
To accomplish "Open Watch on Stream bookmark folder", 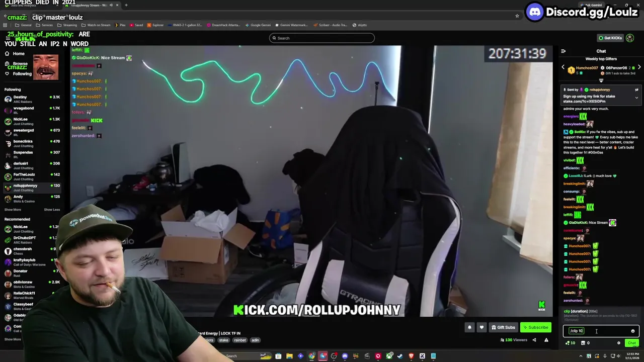I will 96,25.
